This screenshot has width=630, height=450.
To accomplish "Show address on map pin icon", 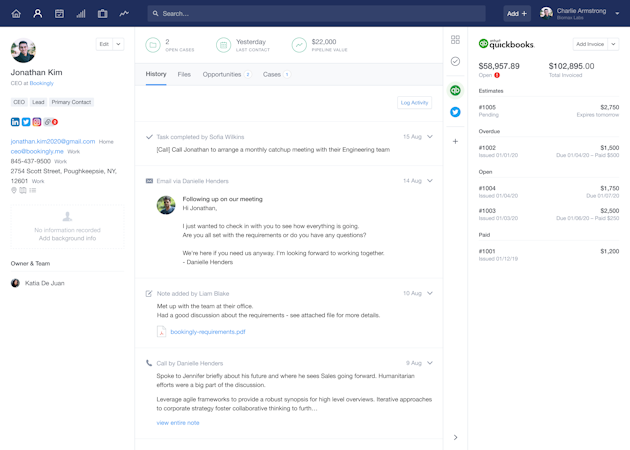I will (14, 190).
